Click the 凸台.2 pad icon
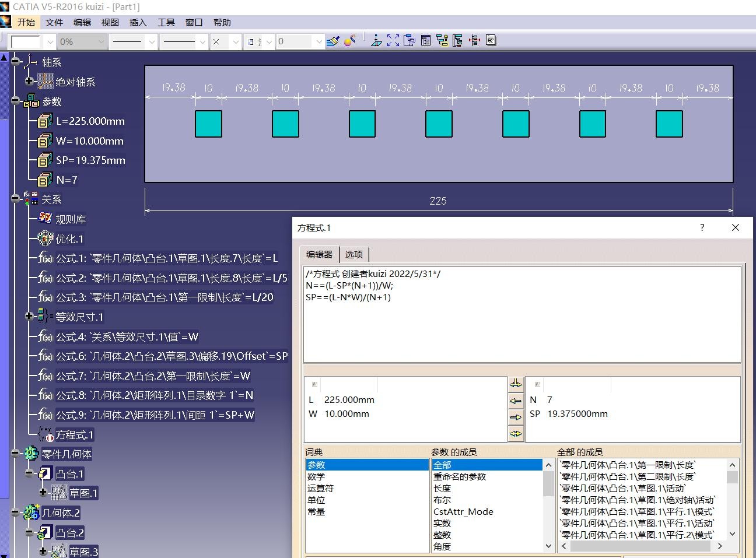Viewport: 756px width, 558px height. point(45,532)
